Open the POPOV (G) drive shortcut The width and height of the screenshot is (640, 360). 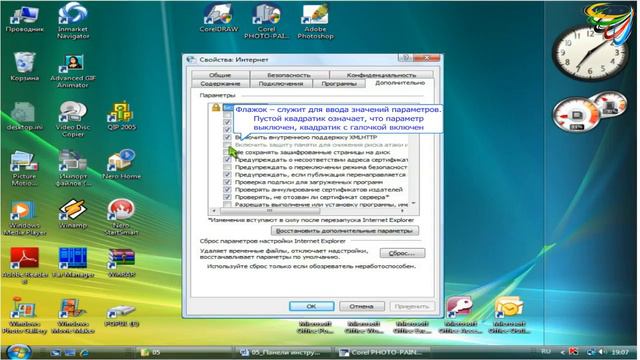click(x=122, y=317)
